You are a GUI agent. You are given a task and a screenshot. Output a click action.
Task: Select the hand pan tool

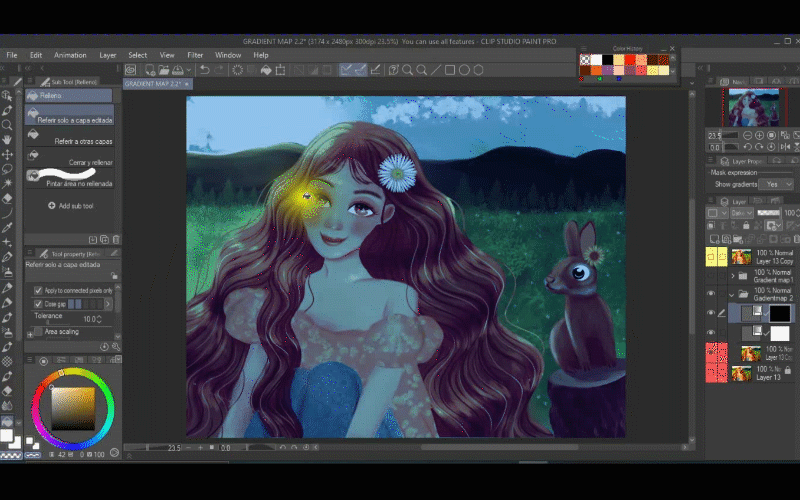coord(7,140)
